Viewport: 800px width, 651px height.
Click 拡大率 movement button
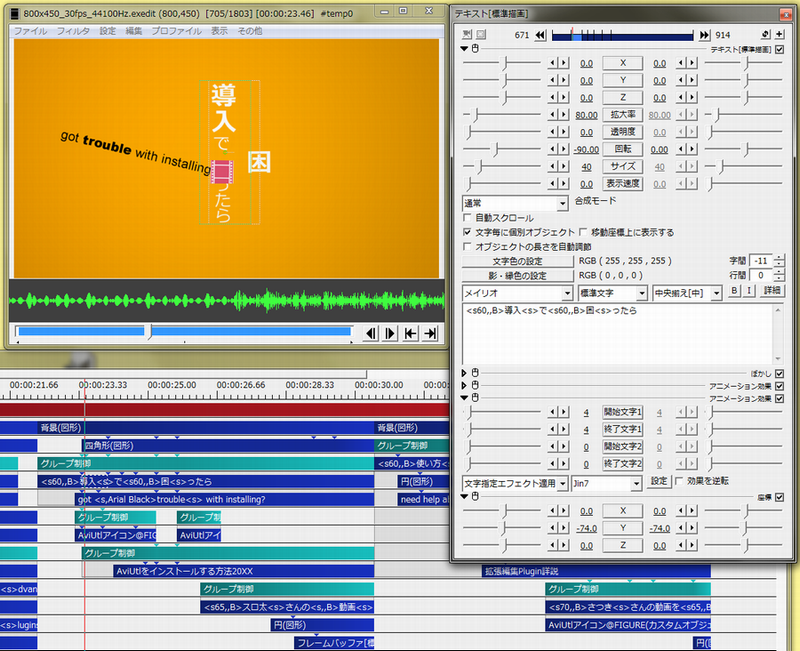623,115
